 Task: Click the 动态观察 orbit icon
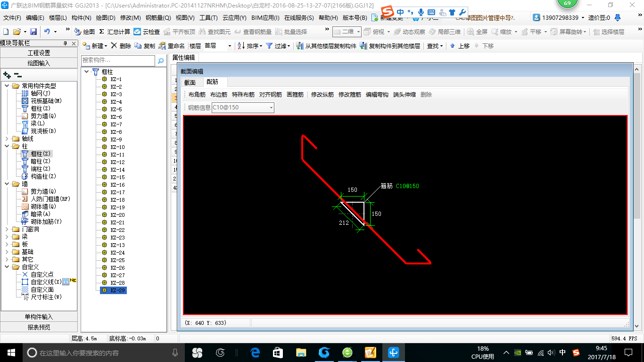397,32
